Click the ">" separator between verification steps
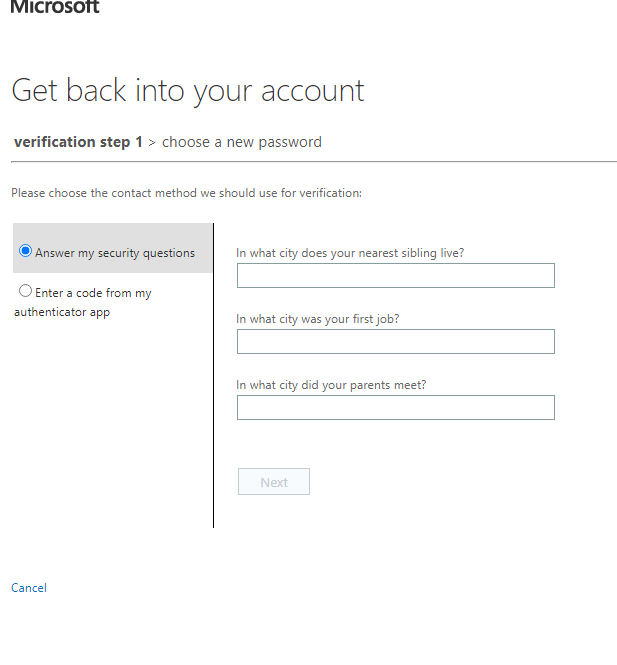 [x=152, y=142]
